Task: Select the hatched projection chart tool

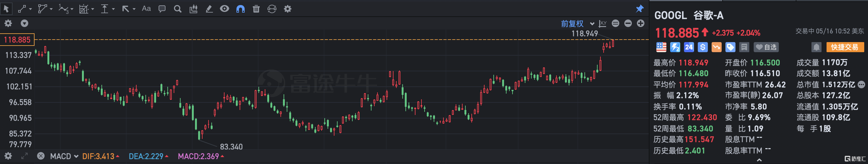Action: click(x=84, y=9)
